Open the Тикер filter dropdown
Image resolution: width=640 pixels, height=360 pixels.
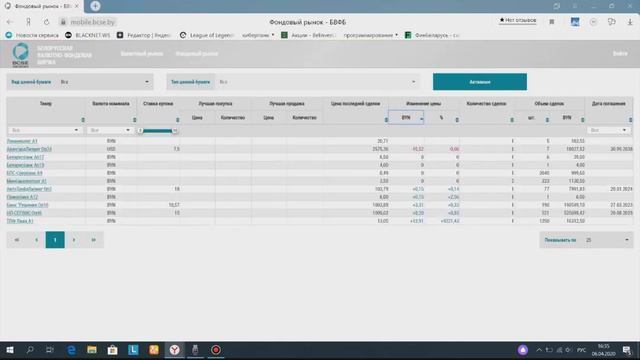click(x=44, y=130)
